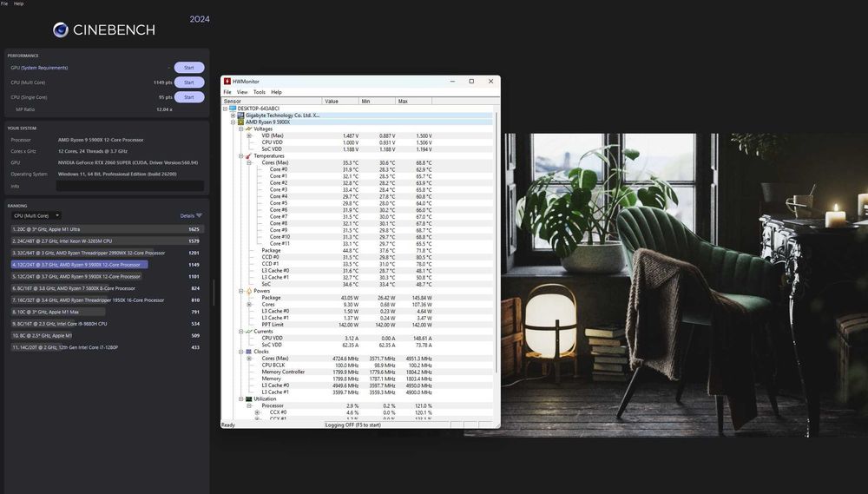The height and width of the screenshot is (494, 868).
Task: Click the Min column header
Action: point(377,102)
